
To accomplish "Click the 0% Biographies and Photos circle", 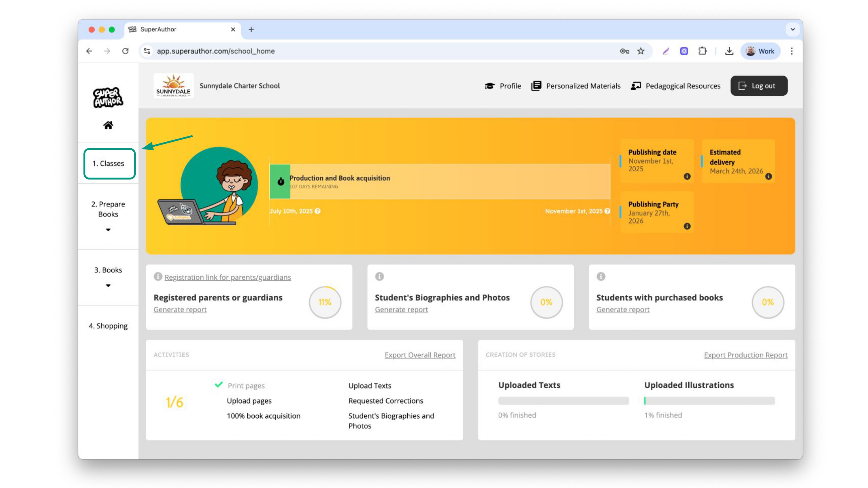I will tap(547, 302).
